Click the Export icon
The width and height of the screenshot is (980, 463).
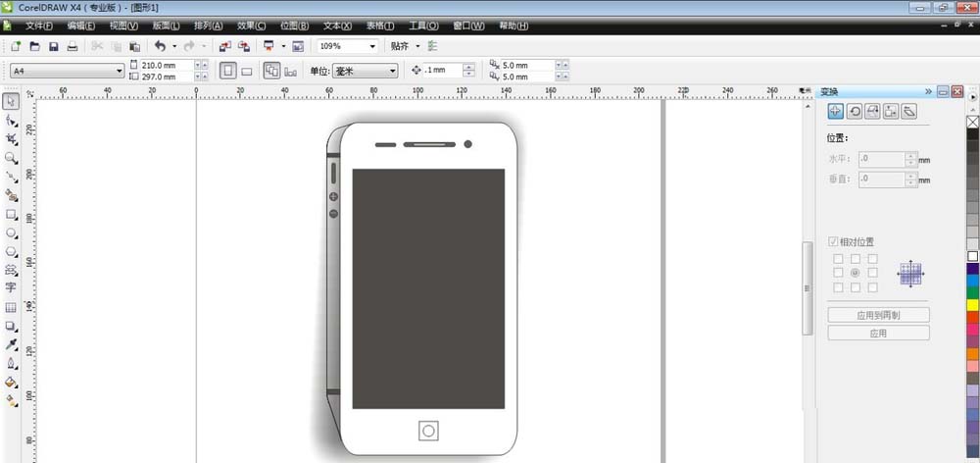244,46
